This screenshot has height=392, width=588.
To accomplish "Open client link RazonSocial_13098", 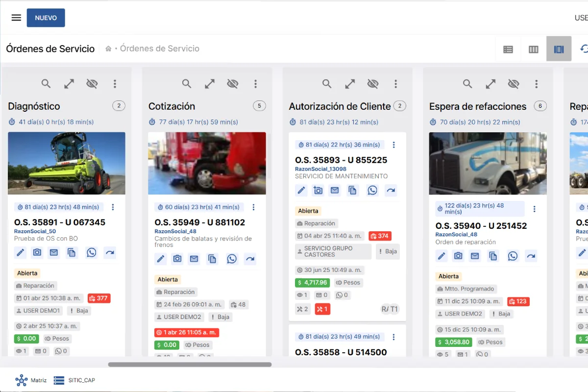I will tap(320, 169).
